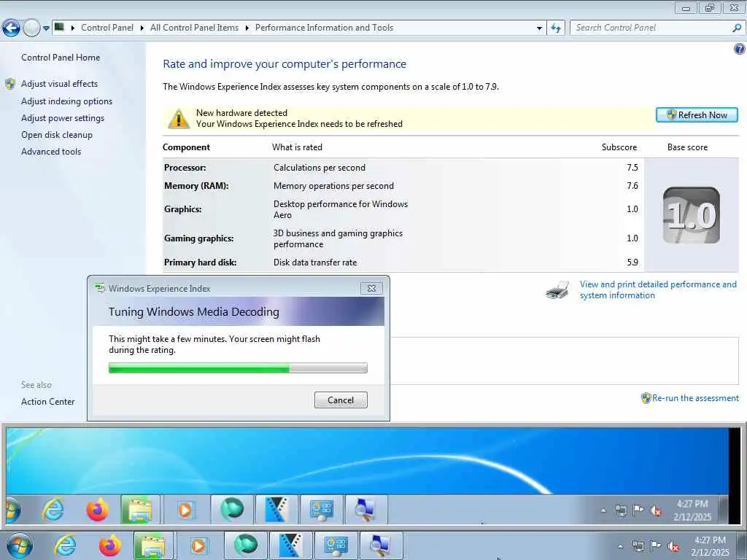The height and width of the screenshot is (560, 747).
Task: Click Control Panel icon on upper mirrored taskbar
Action: pos(321,510)
